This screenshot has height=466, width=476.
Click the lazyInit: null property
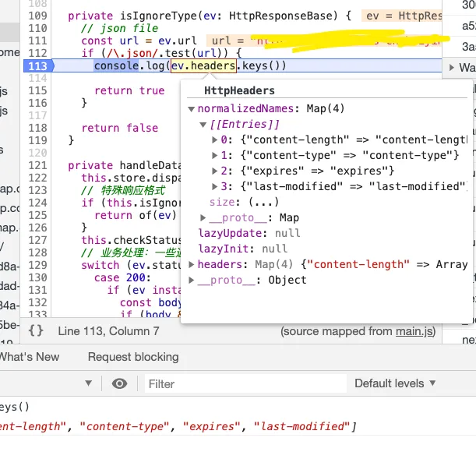click(x=242, y=249)
